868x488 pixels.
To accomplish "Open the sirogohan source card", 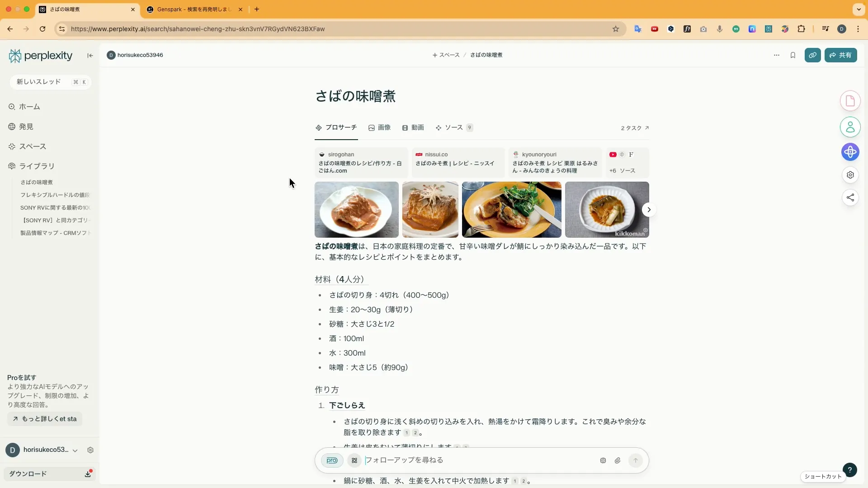I will tap(360, 163).
